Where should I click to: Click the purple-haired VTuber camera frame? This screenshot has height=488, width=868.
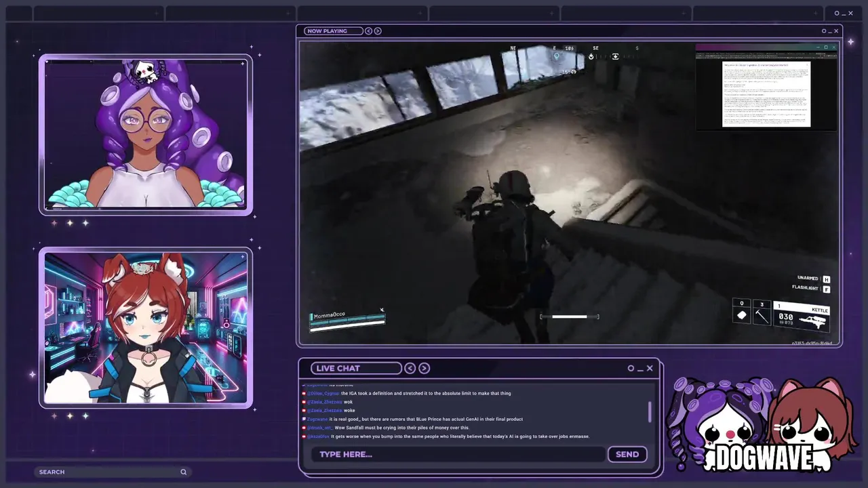146,134
